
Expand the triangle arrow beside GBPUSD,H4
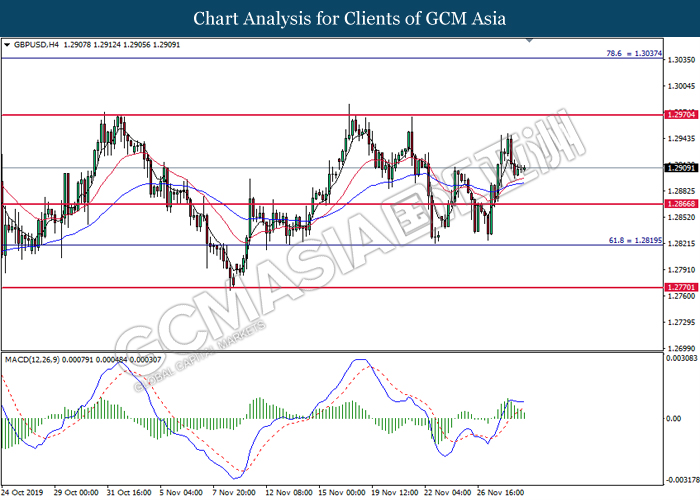(x=7, y=45)
